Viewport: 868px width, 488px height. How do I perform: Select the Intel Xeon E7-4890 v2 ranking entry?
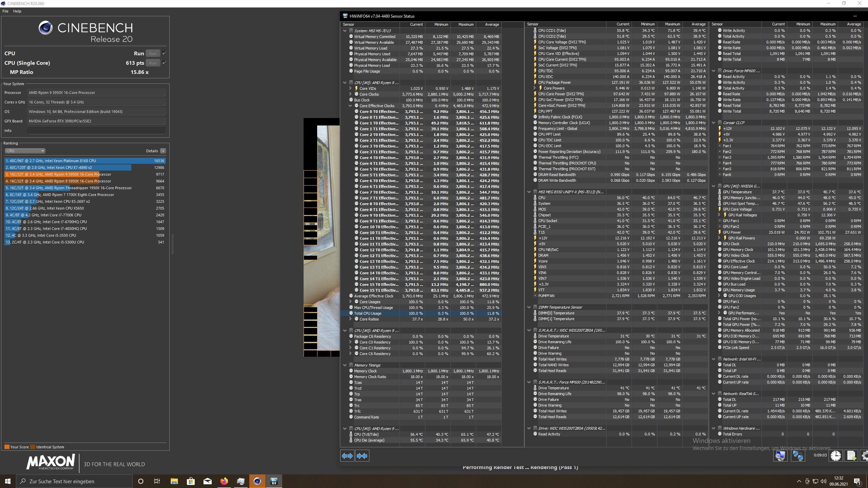click(x=85, y=168)
